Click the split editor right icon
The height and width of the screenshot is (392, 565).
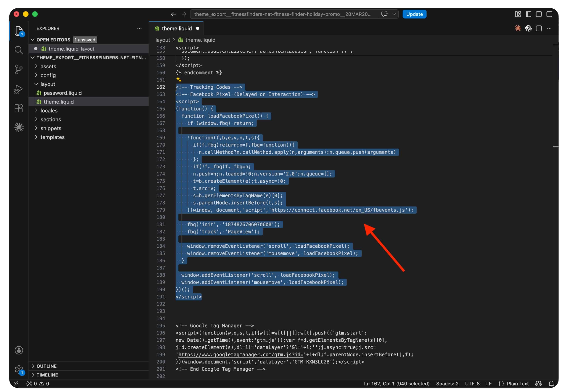[539, 29]
